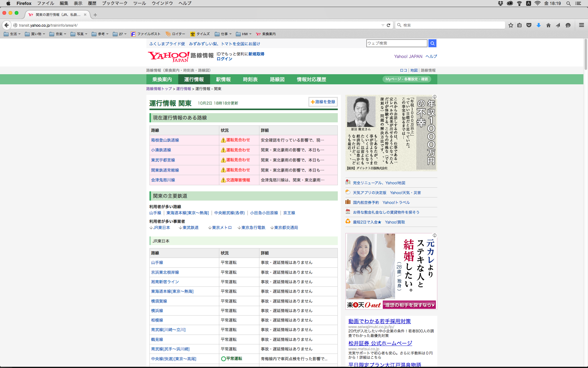Open the URL bar history dropdown arrow
The height and width of the screenshot is (368, 588).
pos(383,25)
